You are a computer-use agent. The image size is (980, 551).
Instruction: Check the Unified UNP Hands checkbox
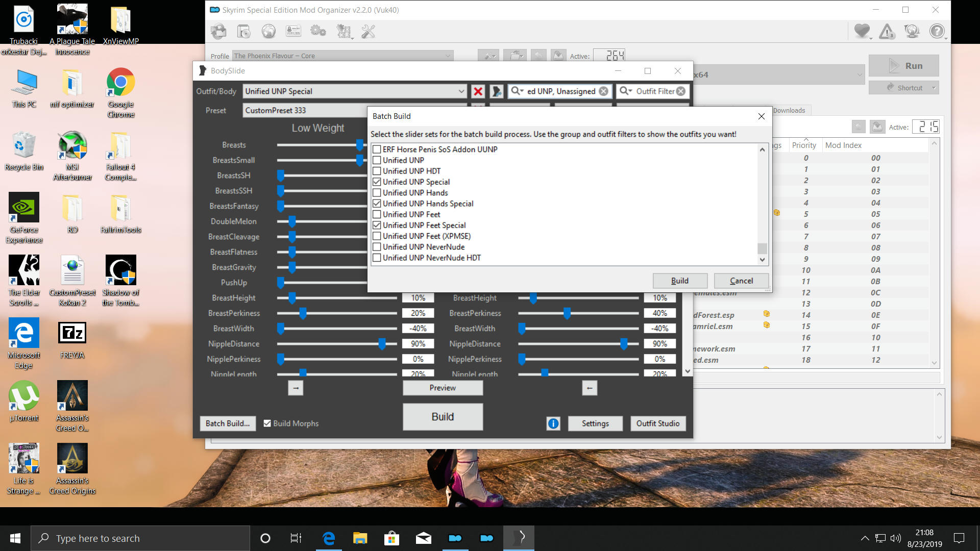click(377, 193)
